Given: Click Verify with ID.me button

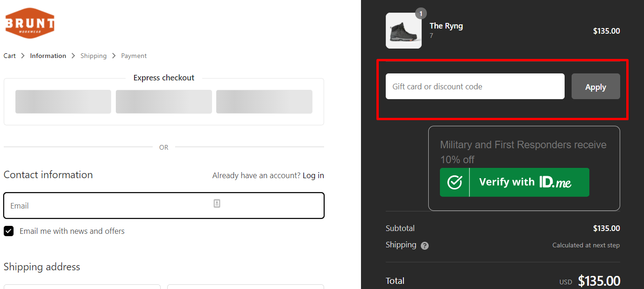Looking at the screenshot, I should coord(514,182).
